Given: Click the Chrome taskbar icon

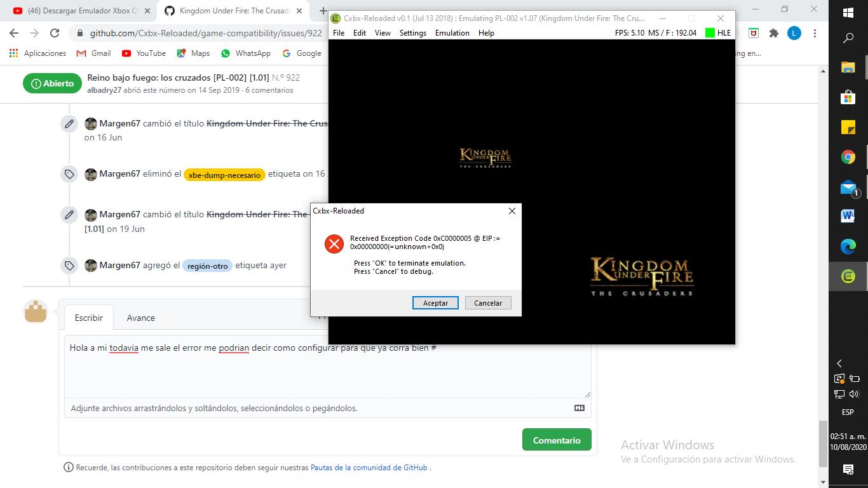Looking at the screenshot, I should (x=848, y=157).
